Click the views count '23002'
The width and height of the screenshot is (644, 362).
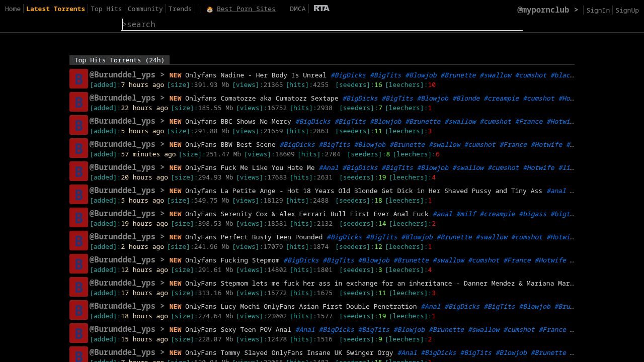[x=277, y=316]
